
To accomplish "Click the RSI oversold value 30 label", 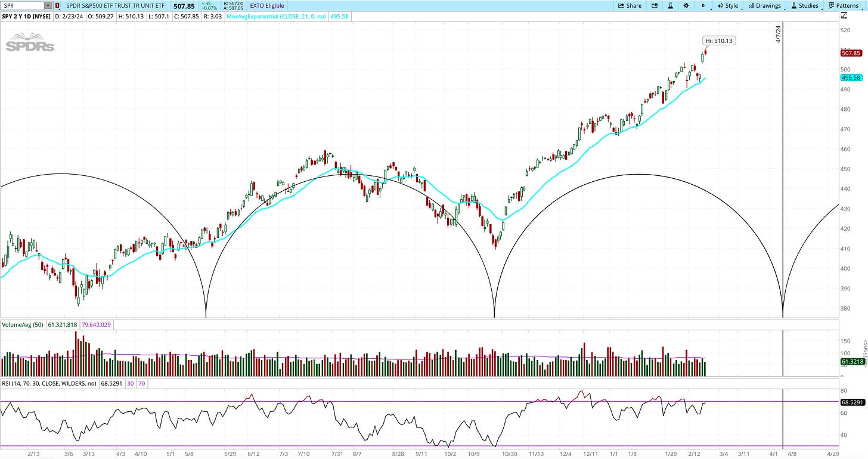I will (130, 383).
